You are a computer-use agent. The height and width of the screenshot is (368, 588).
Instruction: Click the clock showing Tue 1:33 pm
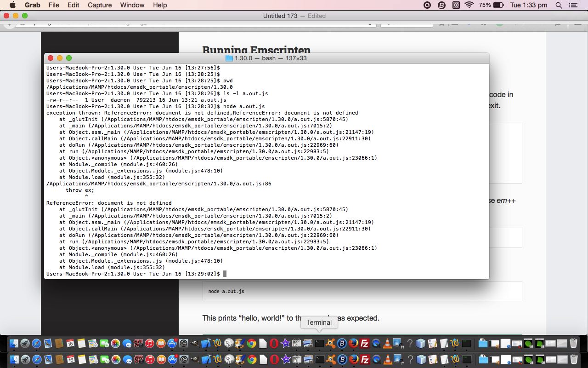click(529, 5)
